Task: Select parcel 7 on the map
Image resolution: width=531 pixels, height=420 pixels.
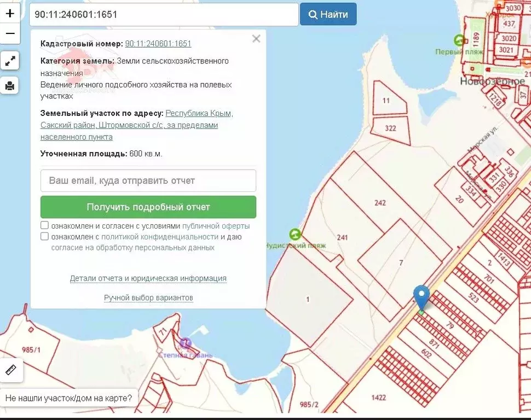Action: point(401,262)
